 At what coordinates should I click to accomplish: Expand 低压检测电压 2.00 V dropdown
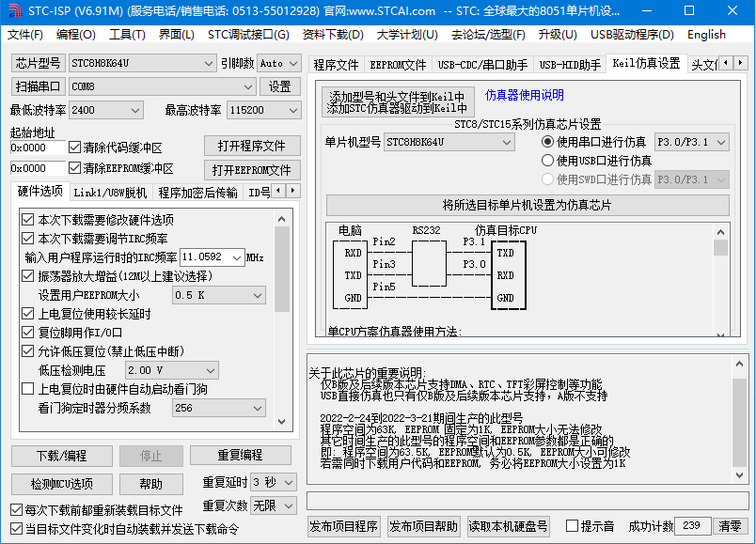pos(210,371)
